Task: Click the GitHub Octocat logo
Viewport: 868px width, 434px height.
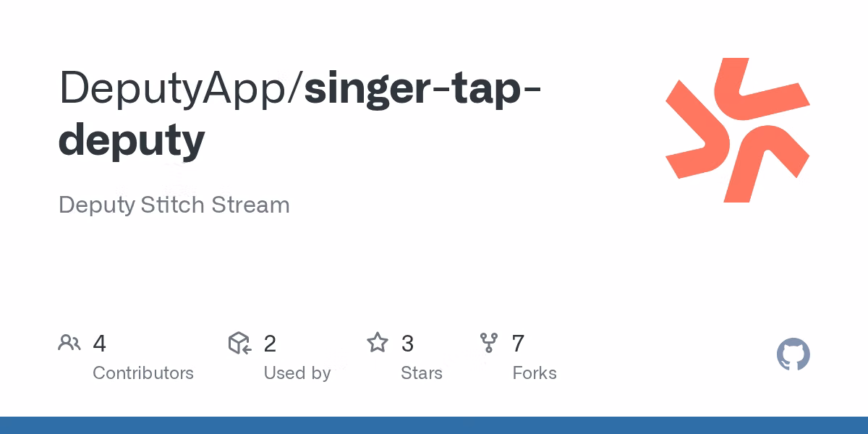Action: click(793, 355)
